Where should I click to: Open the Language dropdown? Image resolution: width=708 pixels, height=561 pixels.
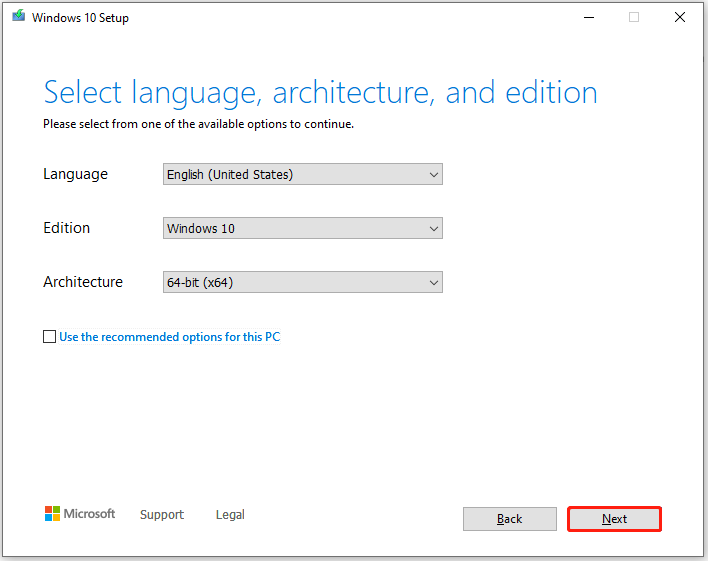pos(303,174)
